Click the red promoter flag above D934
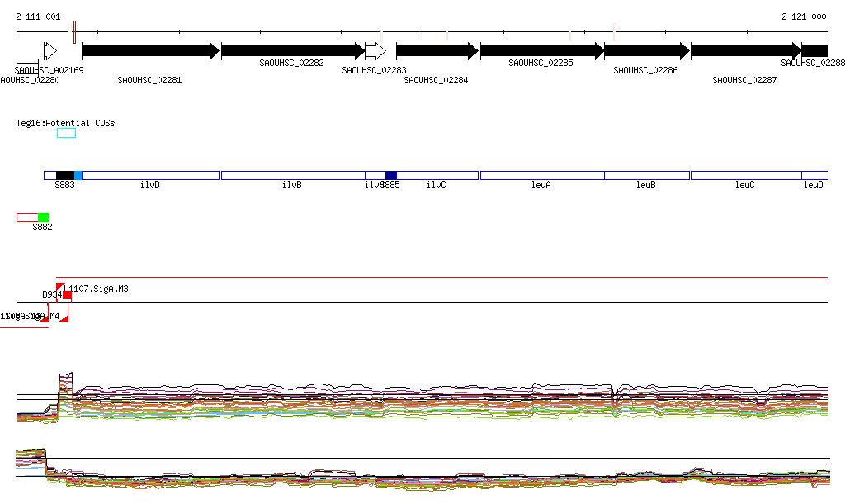Viewport: 845px width, 504px height. [59, 286]
